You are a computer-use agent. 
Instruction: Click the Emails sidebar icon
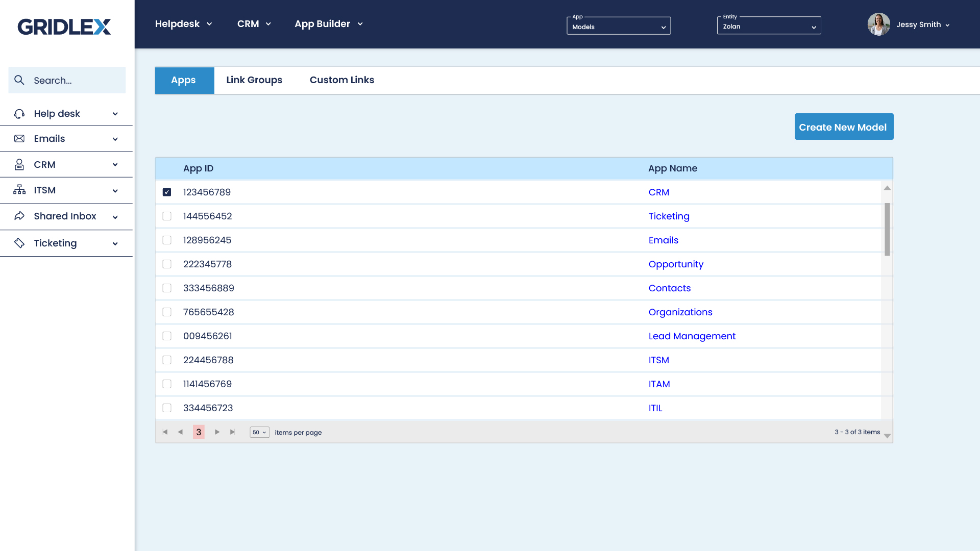(x=19, y=139)
